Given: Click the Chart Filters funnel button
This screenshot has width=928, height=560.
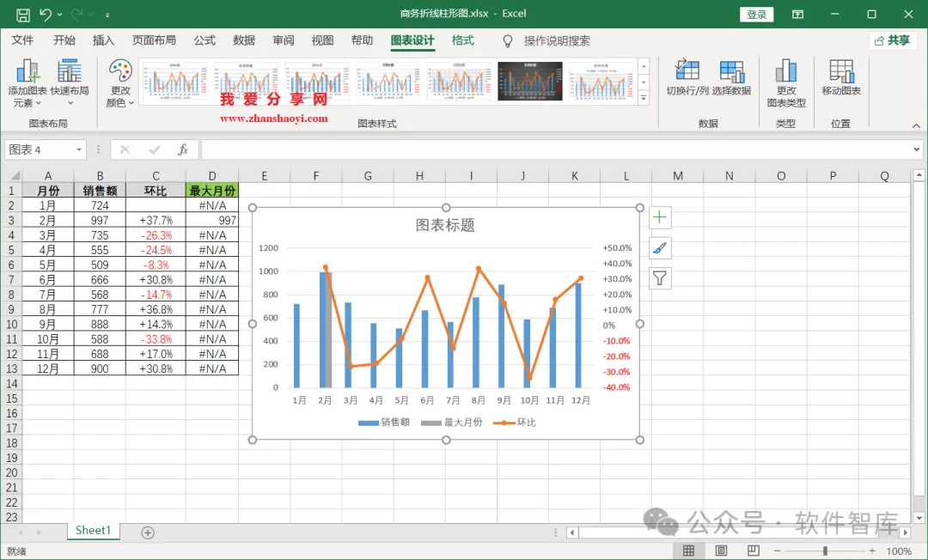Looking at the screenshot, I should tap(660, 278).
